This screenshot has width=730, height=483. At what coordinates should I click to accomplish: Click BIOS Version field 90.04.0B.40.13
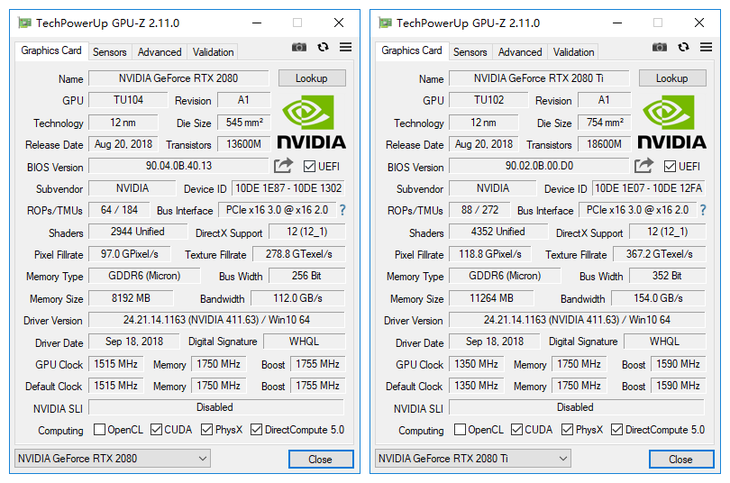[178, 166]
